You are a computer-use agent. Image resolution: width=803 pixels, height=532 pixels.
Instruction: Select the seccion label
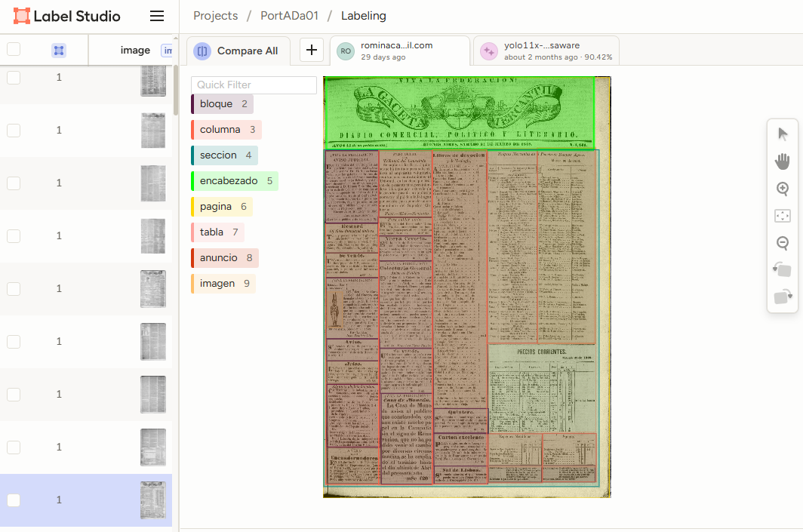pos(224,155)
